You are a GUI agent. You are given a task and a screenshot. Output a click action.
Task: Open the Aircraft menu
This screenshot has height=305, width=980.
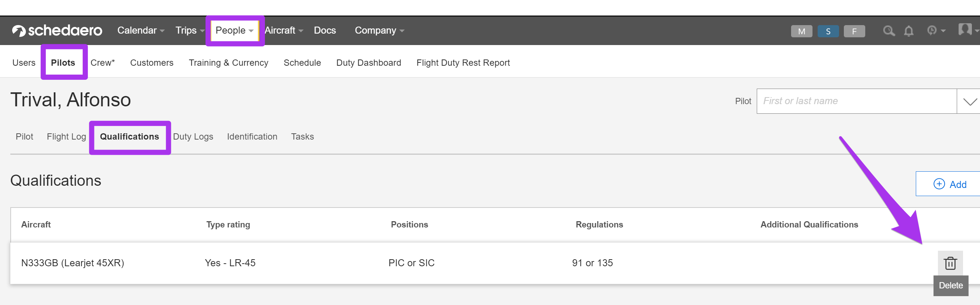click(x=283, y=30)
